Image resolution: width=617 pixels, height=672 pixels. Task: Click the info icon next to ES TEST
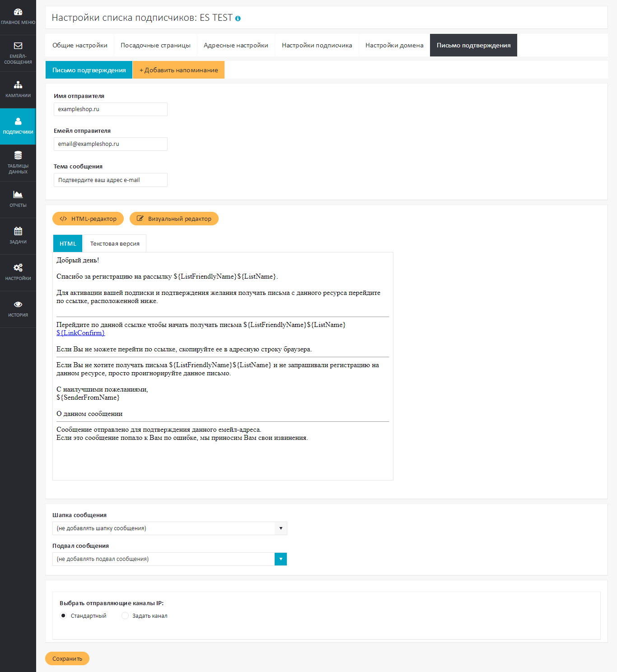tap(238, 19)
